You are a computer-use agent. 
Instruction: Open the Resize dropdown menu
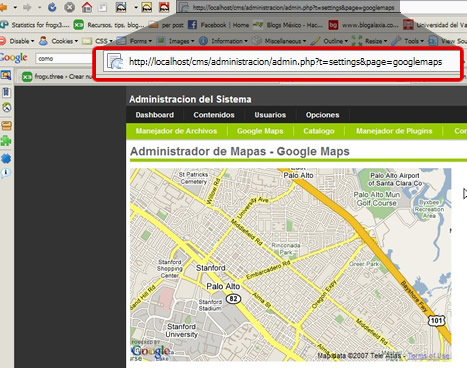(376, 41)
